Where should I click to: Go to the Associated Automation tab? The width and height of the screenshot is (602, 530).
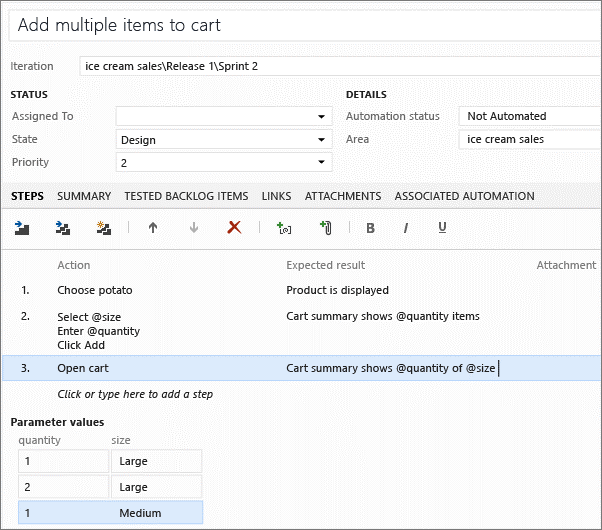tap(464, 196)
